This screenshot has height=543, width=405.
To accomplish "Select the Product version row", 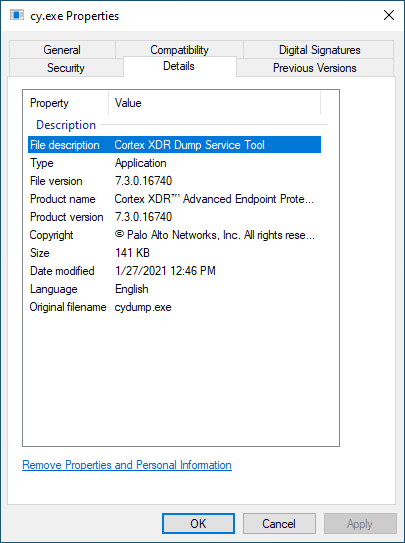I will (x=174, y=217).
